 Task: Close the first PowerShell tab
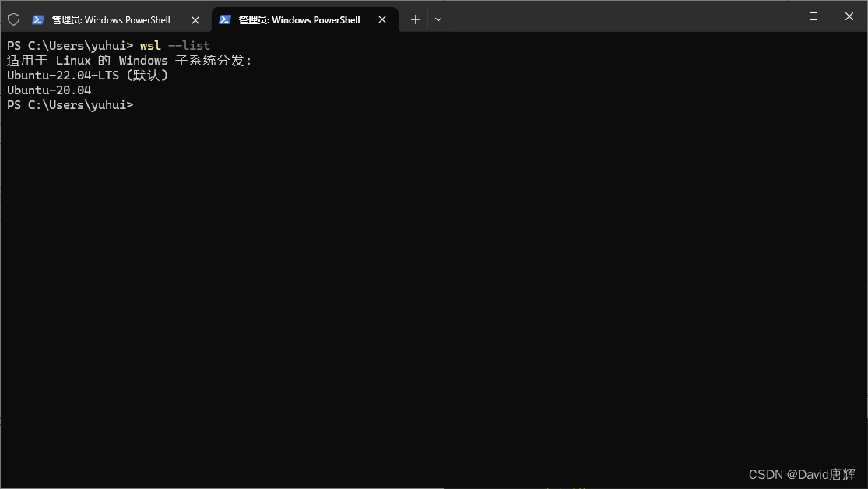coord(195,20)
